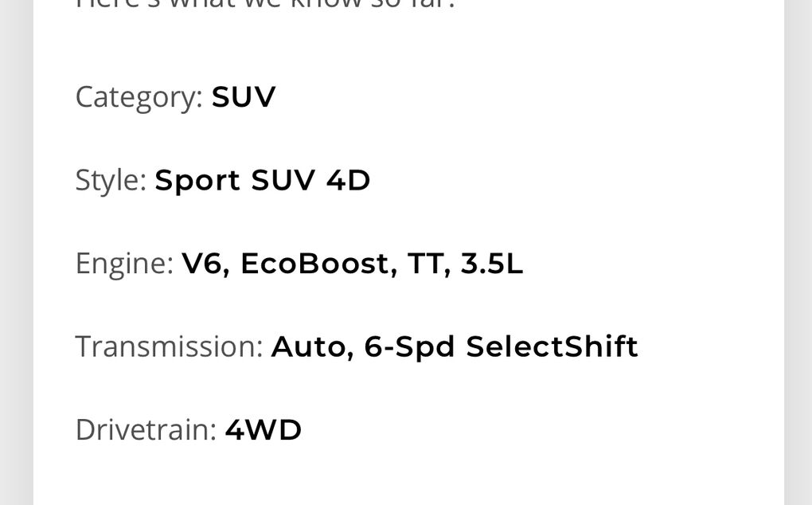Click the "3.5L" engine displacement
The image size is (812, 505).
tap(492, 264)
